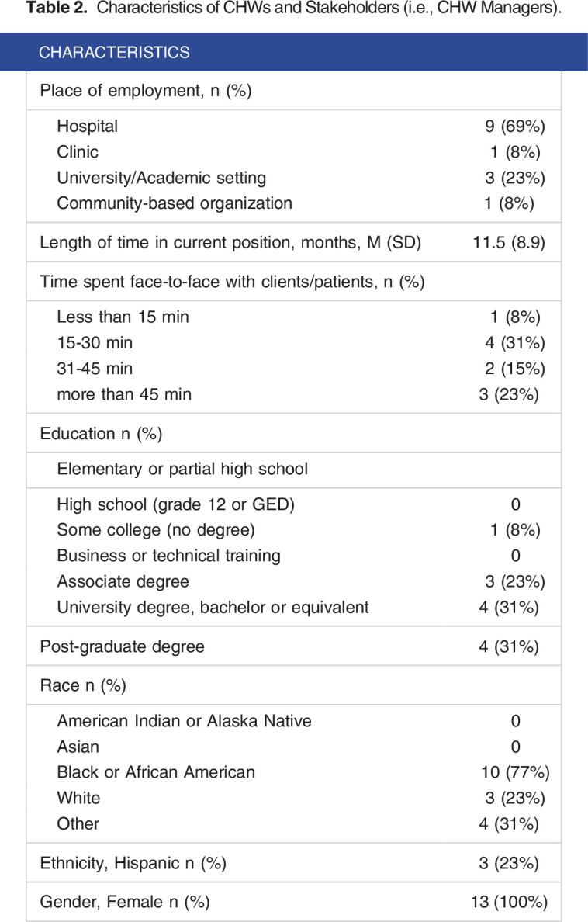588x922 pixels.
Task: Select the 'Business or technical training' label
Action: point(168,556)
